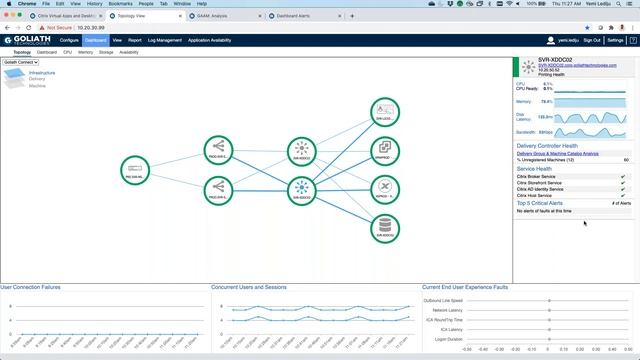
Task: Click the Concurrent Users and Sessions heading
Action: point(249,287)
